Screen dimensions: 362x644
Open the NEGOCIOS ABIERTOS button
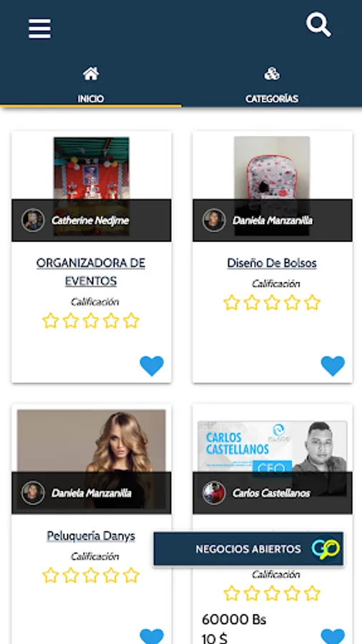point(249,549)
